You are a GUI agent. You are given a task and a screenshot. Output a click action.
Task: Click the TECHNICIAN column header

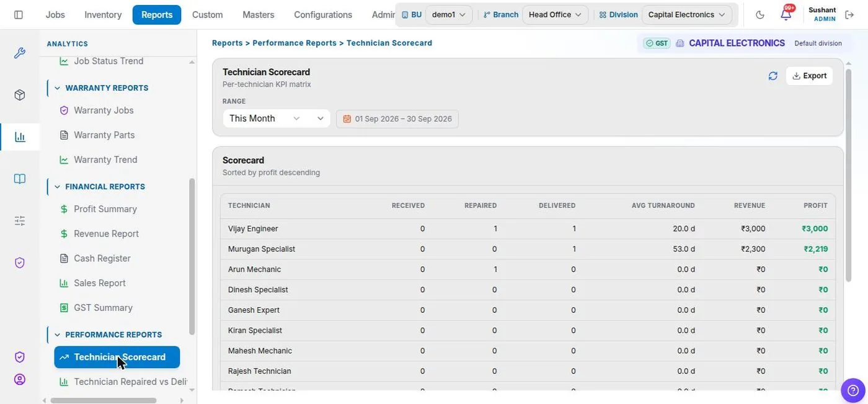pyautogui.click(x=249, y=205)
